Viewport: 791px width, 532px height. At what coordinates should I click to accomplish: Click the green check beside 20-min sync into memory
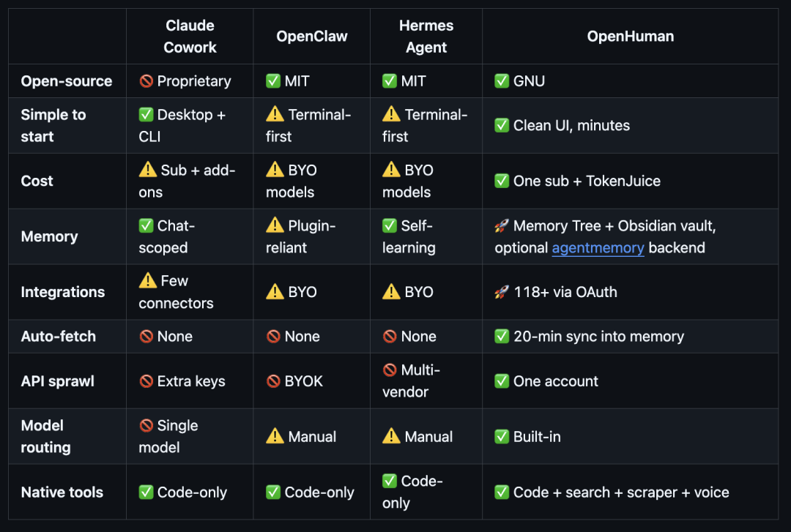[x=502, y=336]
